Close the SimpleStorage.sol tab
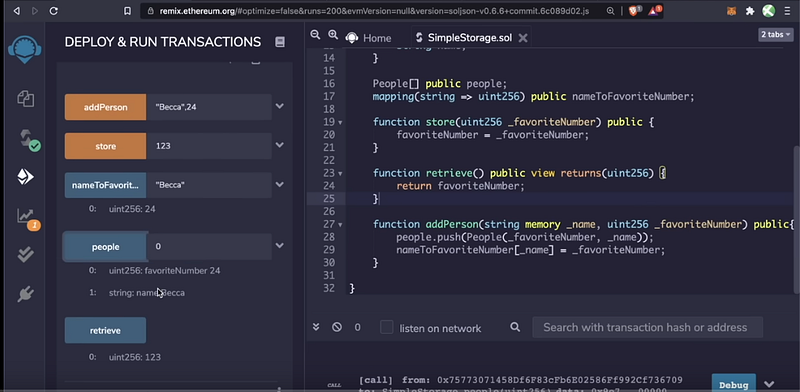Image resolution: width=800 pixels, height=392 pixels. pos(522,38)
